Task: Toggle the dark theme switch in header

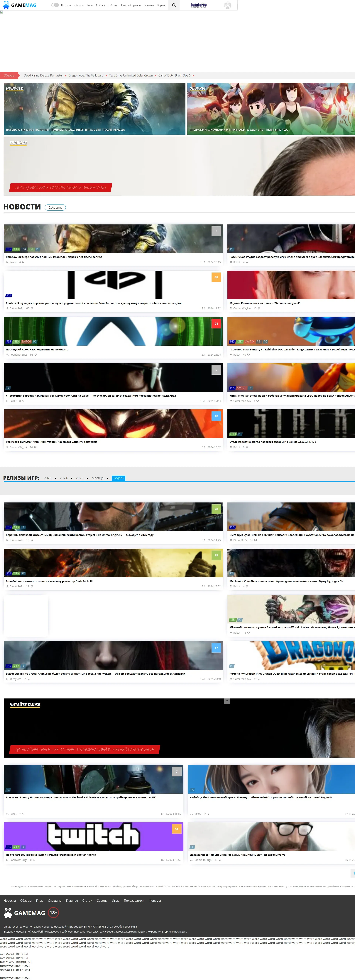Action: click(x=55, y=5)
